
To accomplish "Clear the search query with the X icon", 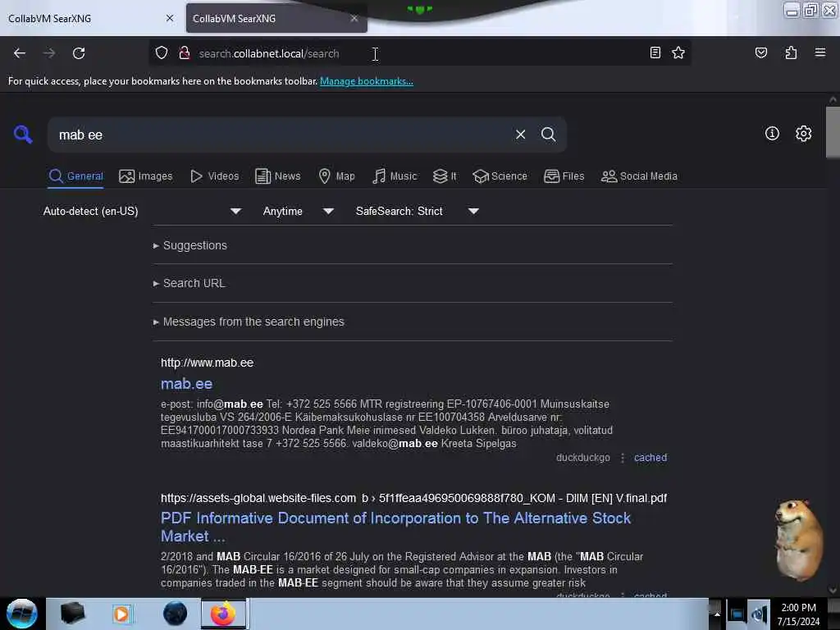I will tap(520, 135).
